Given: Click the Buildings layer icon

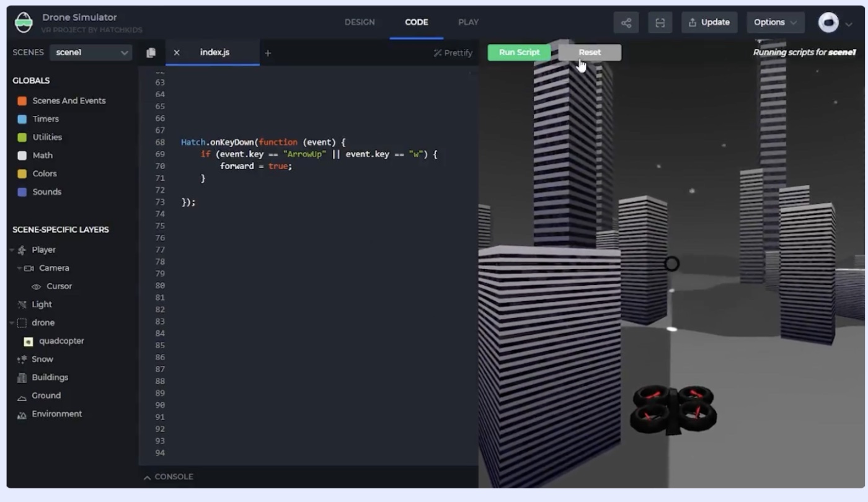Looking at the screenshot, I should (x=22, y=377).
